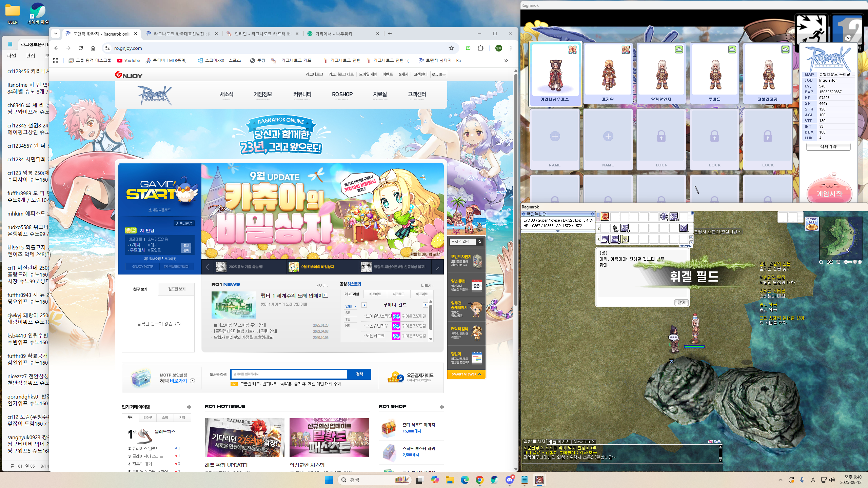
Task: Click the stone item icon with count 441
Action: pyautogui.click(x=615, y=228)
